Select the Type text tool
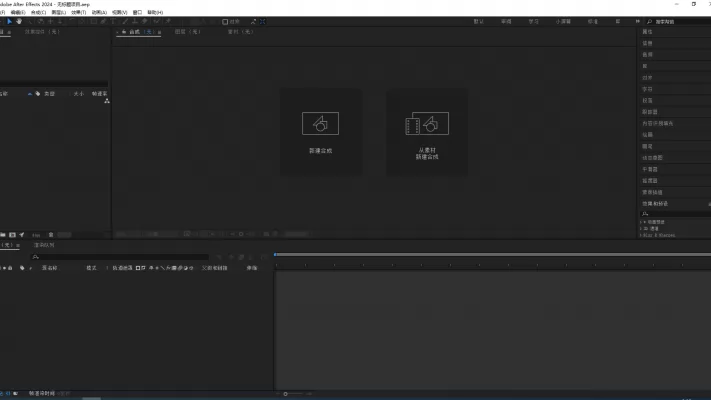 [x=113, y=21]
